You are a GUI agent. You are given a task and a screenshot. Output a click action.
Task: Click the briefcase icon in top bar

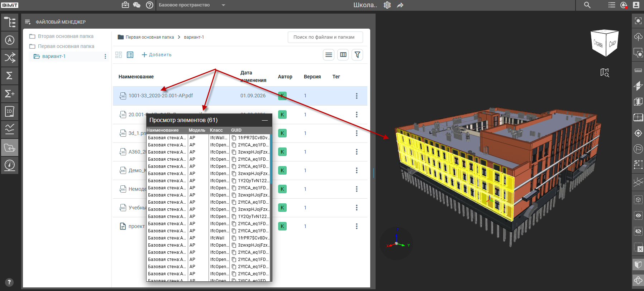[125, 5]
